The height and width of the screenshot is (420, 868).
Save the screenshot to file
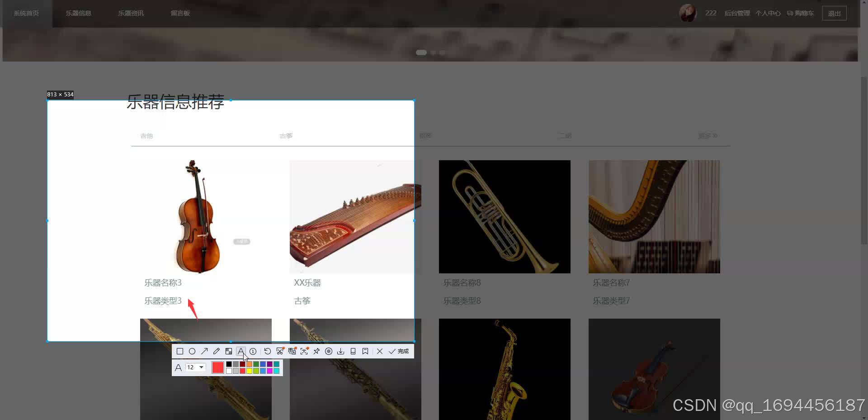pyautogui.click(x=341, y=351)
